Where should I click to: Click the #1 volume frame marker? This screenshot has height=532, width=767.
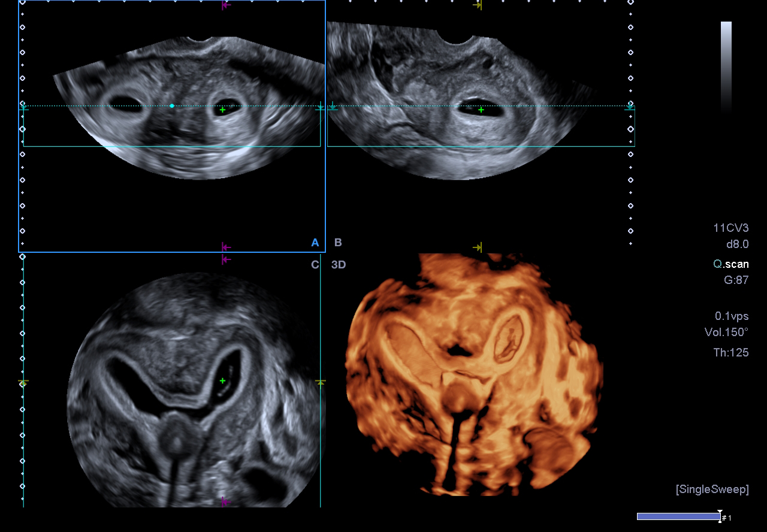coord(726,518)
